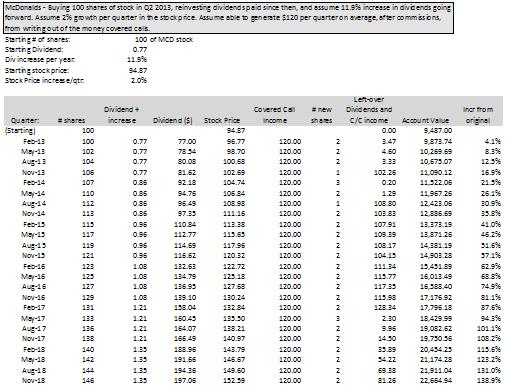
Task: Select the Covered Call Income header
Action: pos(274,115)
